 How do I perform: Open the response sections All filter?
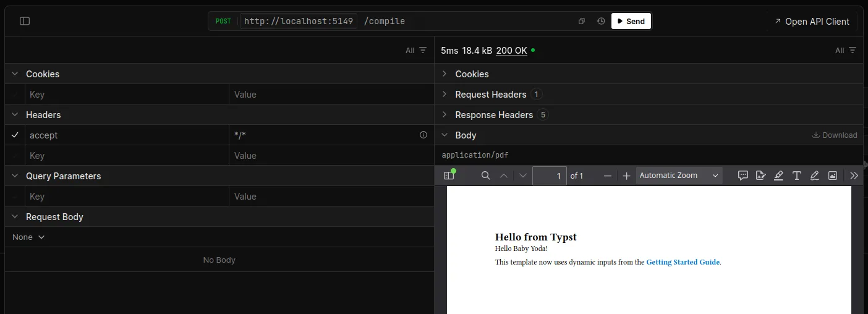tap(846, 50)
